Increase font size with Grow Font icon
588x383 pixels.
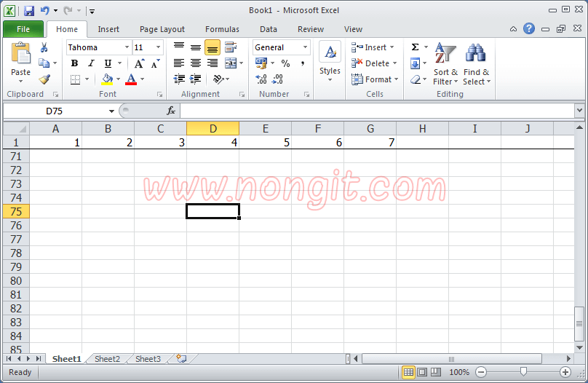139,63
